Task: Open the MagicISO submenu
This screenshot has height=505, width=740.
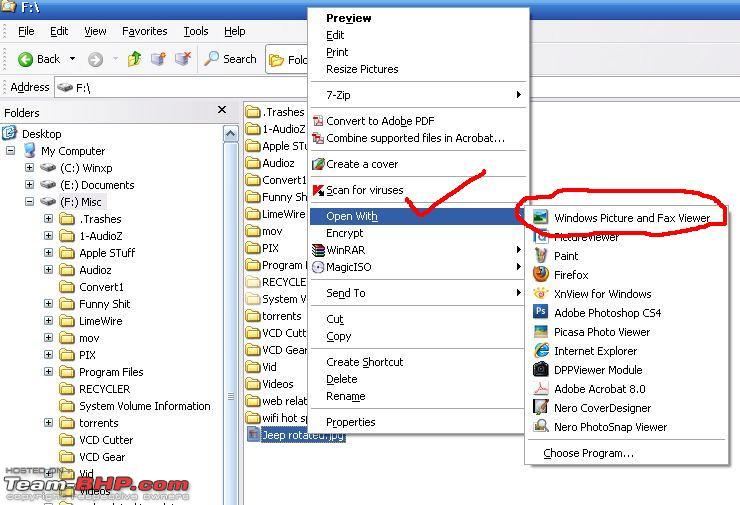Action: 418,267
